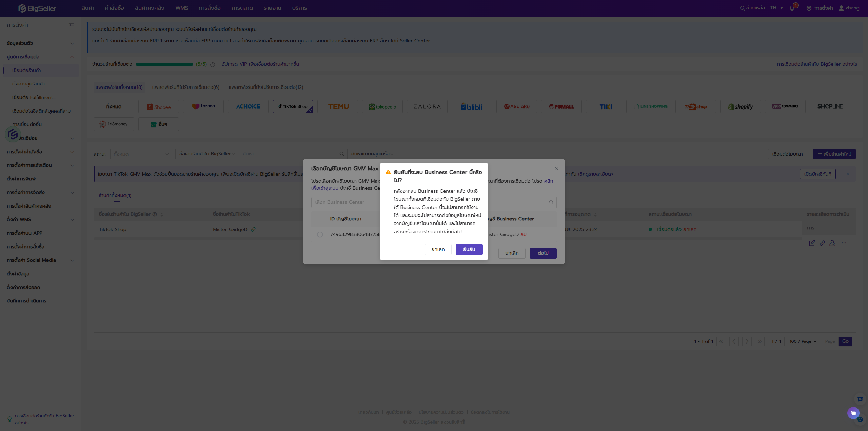Select the ad account radio button

(x=320, y=234)
